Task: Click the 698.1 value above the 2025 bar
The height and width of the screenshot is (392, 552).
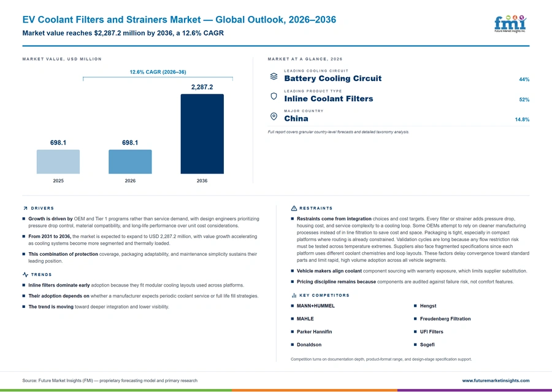Action: (58, 143)
